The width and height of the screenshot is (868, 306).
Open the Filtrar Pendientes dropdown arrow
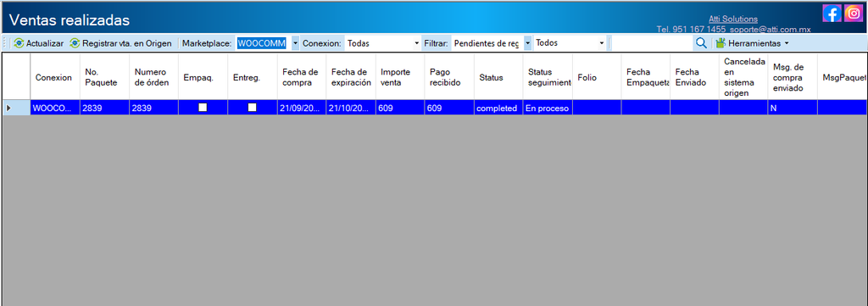click(527, 43)
